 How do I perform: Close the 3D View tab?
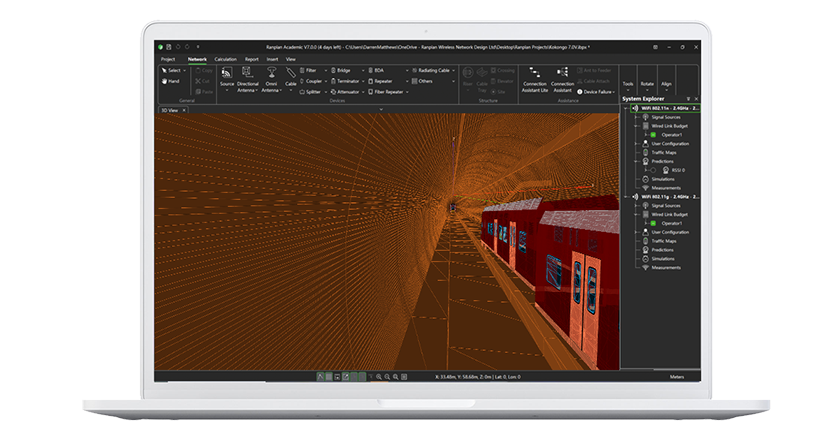(184, 110)
